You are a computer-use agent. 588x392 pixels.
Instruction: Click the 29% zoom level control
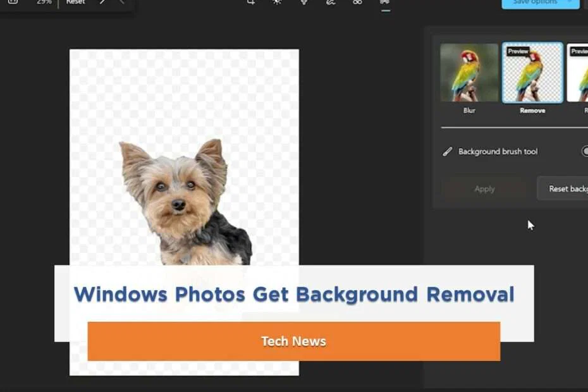[43, 3]
